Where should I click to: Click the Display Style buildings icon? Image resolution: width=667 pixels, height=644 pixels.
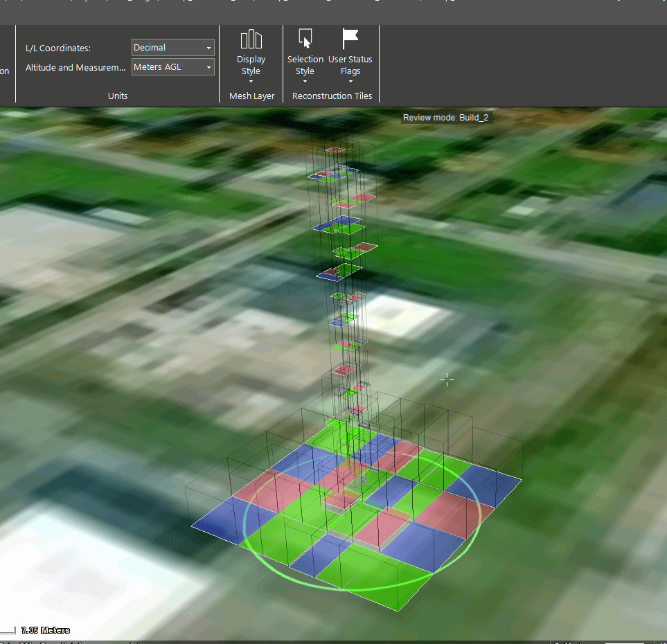pyautogui.click(x=251, y=39)
